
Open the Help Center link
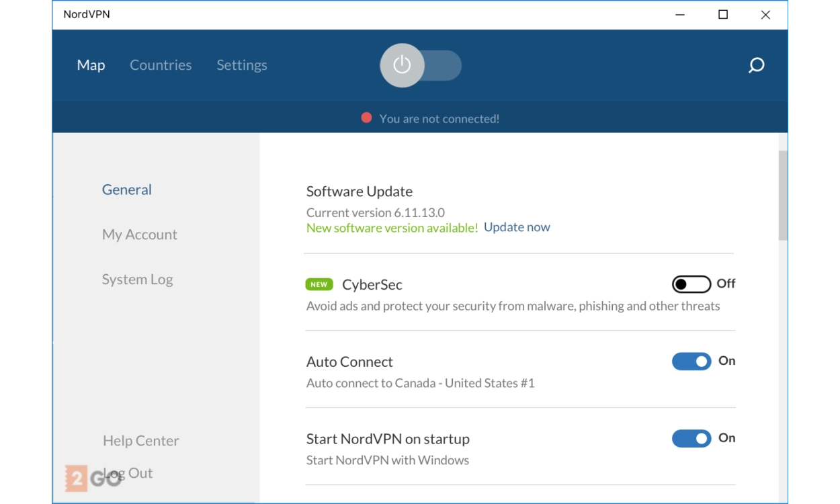(x=140, y=441)
